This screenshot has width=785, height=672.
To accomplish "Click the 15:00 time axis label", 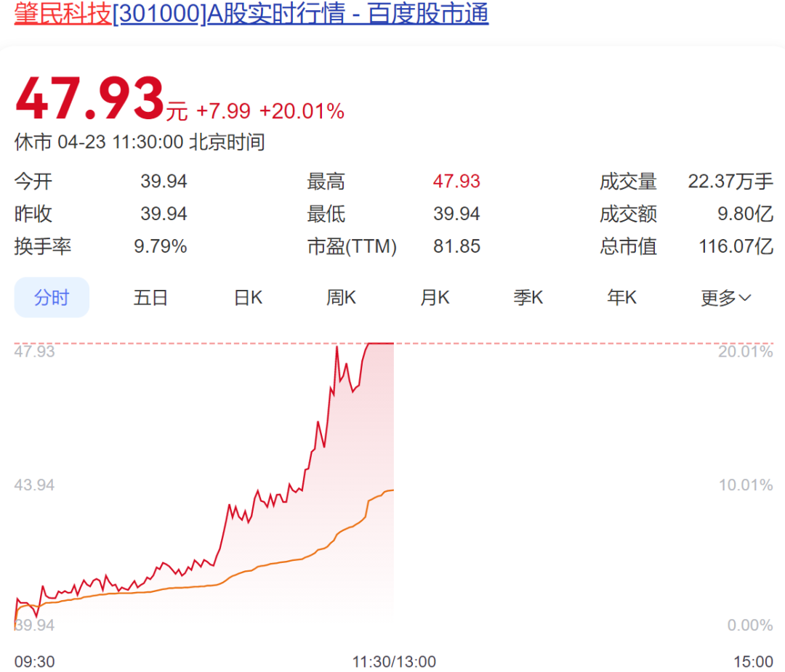I will coord(754,662).
